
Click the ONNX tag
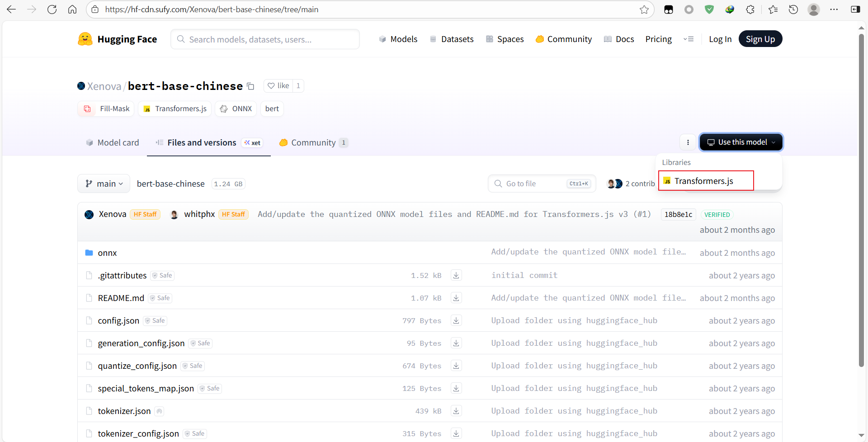point(236,109)
